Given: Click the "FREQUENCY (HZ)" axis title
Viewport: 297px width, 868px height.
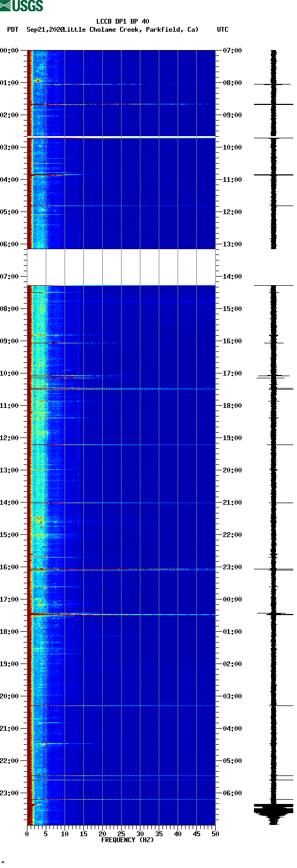Looking at the screenshot, I should (x=128, y=840).
